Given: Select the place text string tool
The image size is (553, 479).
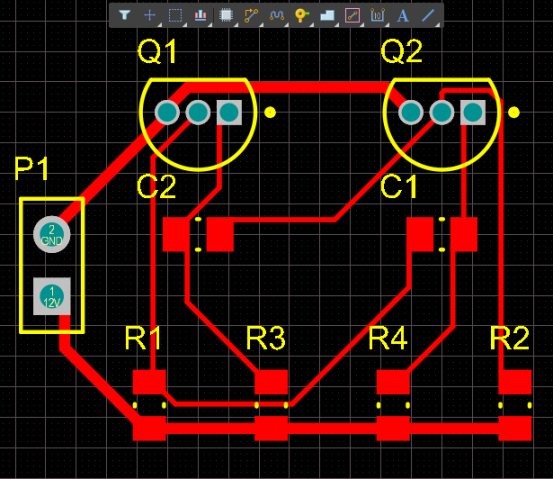Looking at the screenshot, I should point(403,15).
